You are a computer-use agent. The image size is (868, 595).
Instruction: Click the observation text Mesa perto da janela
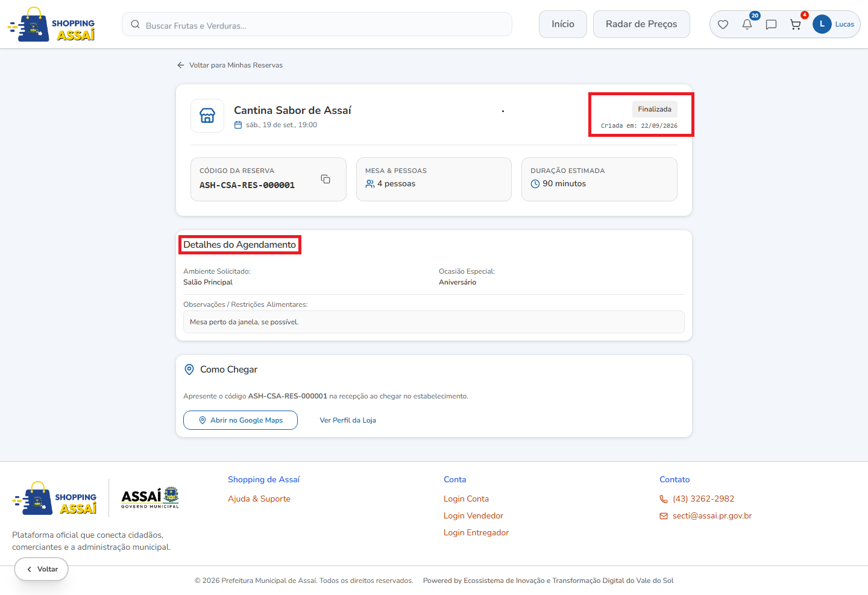244,322
